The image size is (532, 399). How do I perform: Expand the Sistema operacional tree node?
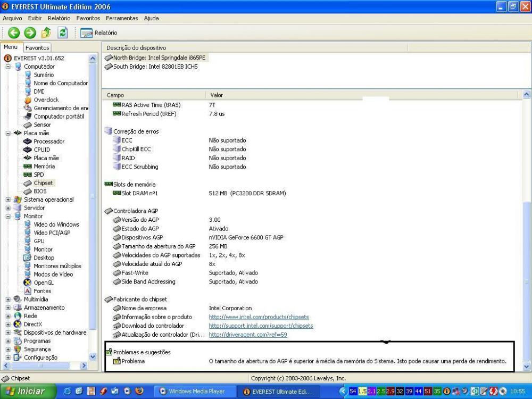pyautogui.click(x=9, y=200)
